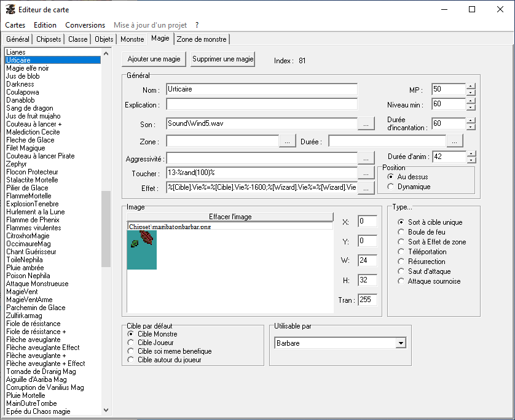Expand the Utilisable par dropdown
Screen dimensions: 515x420
click(x=401, y=343)
